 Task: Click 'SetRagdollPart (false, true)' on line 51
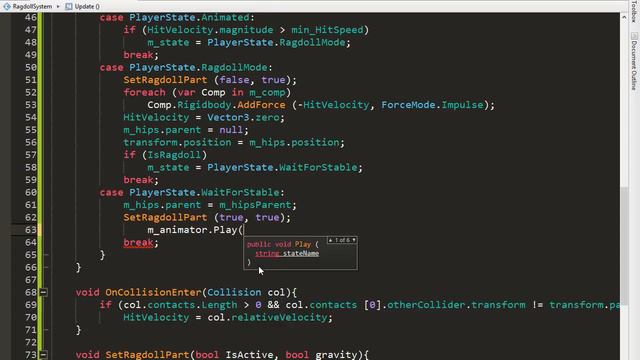tap(207, 80)
